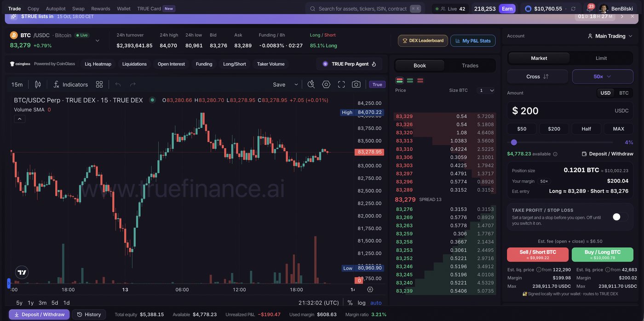Screen dimensions: 644x321
Task: Switch to the Trades tab
Action: (x=470, y=65)
